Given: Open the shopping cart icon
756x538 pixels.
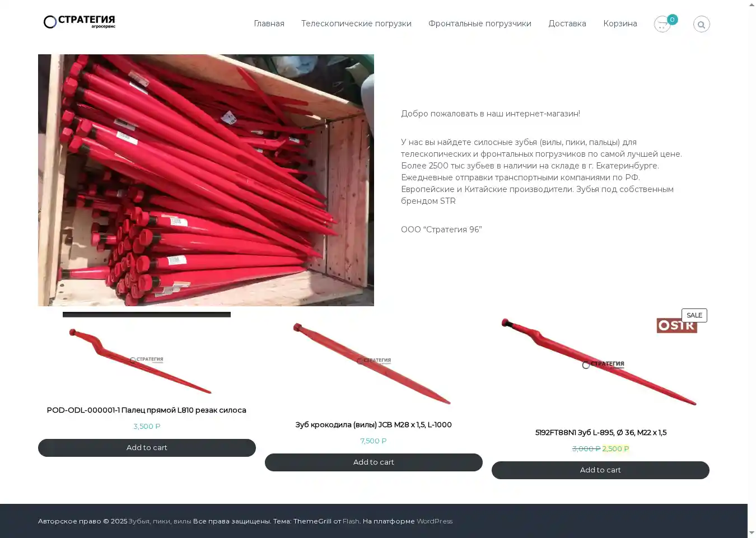Looking at the screenshot, I should [662, 24].
